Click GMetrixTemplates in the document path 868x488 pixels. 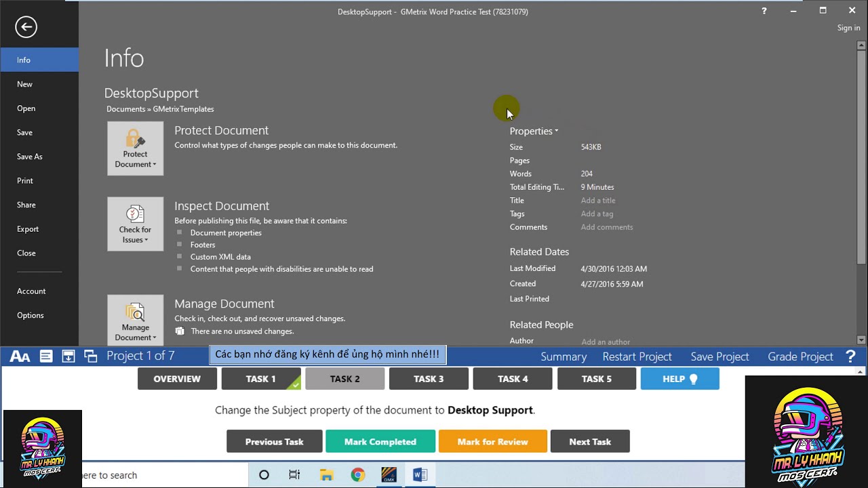tap(183, 109)
